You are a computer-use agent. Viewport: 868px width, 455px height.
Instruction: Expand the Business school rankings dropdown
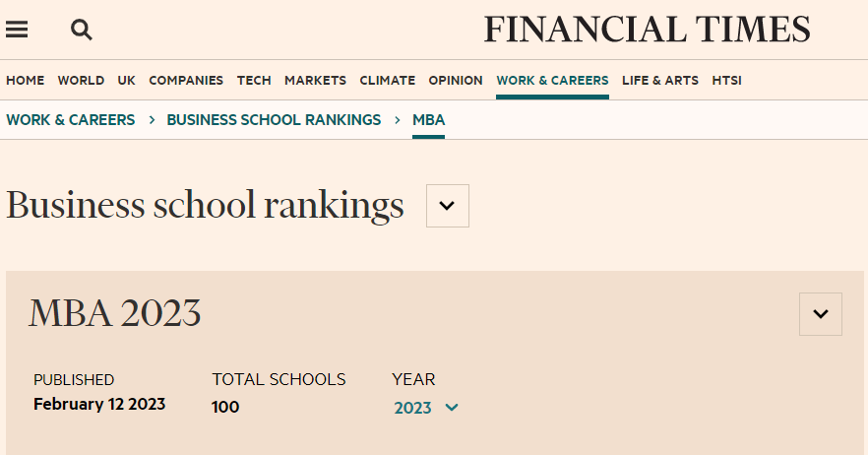(x=447, y=206)
